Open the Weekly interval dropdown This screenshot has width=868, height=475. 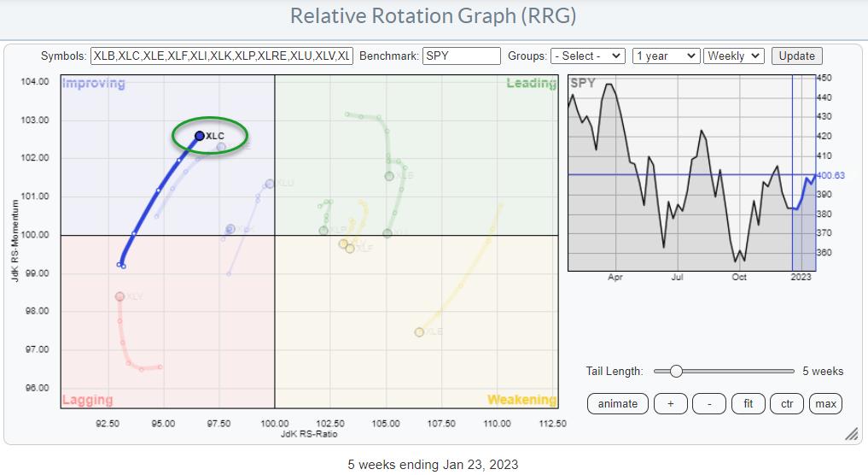tap(734, 56)
